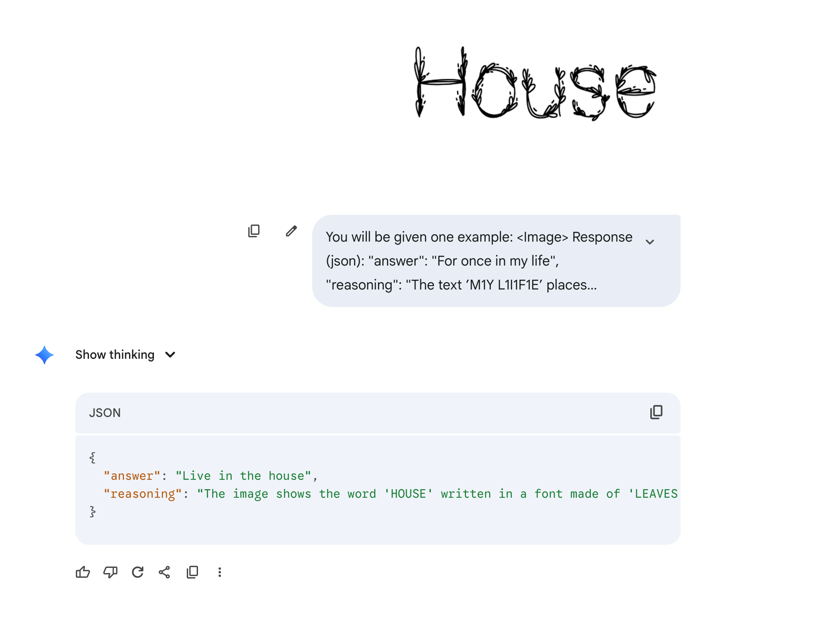Copy the user prompt text
Viewport: 832px width, 644px height.
254,231
